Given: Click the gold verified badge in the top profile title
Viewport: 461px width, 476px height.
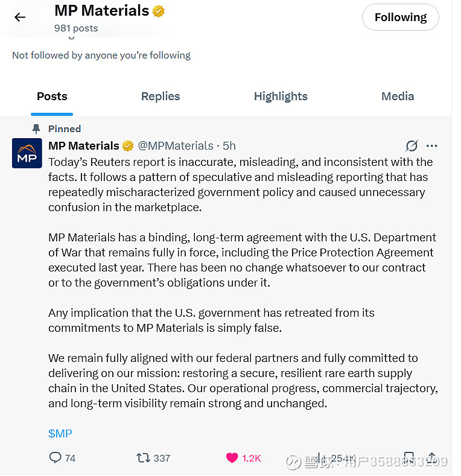Looking at the screenshot, I should pyautogui.click(x=159, y=11).
